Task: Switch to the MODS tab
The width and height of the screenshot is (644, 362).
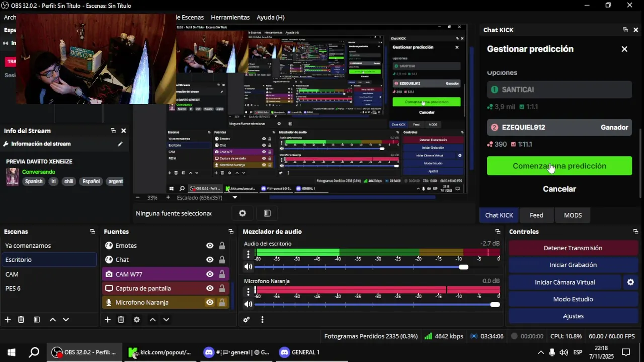Action: (x=573, y=215)
